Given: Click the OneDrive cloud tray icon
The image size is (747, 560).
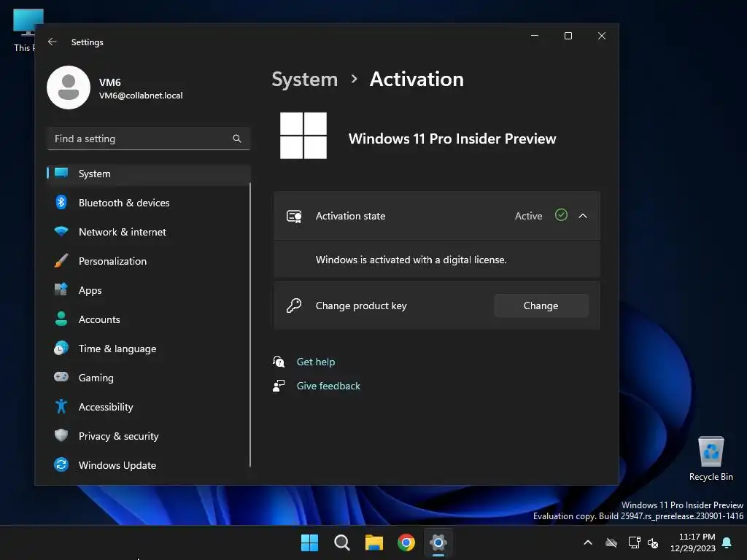Looking at the screenshot, I should click(x=611, y=542).
